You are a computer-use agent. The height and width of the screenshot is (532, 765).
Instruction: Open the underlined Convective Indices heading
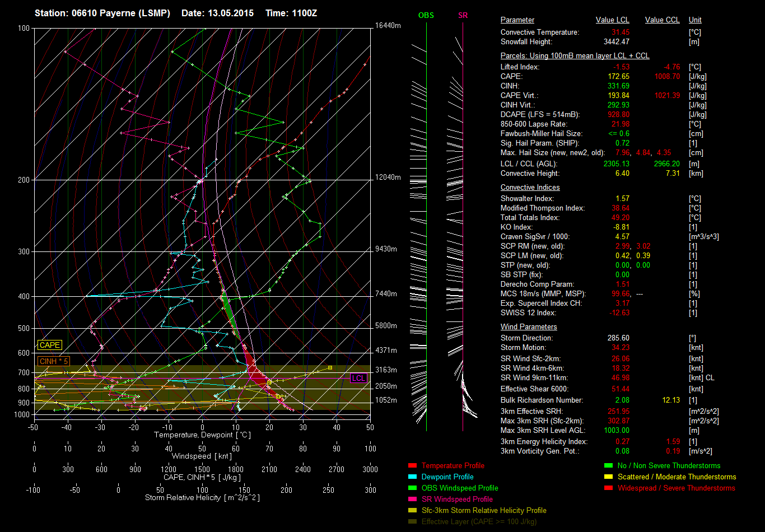point(530,188)
